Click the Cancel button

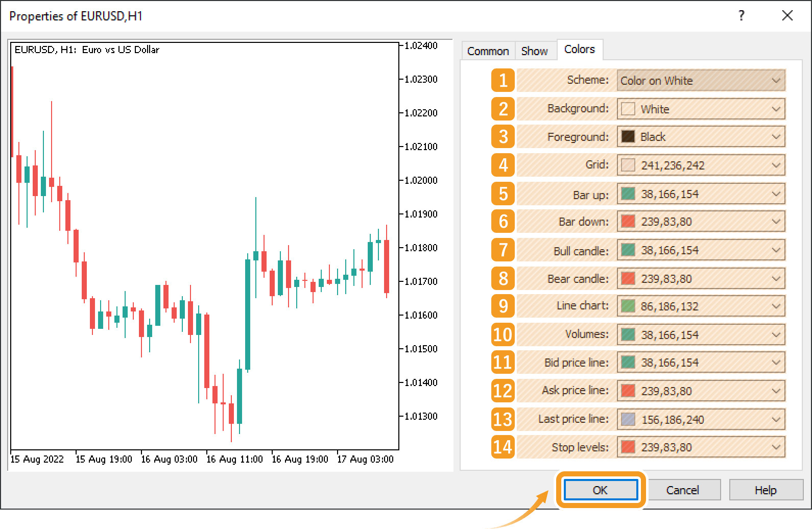[682, 490]
